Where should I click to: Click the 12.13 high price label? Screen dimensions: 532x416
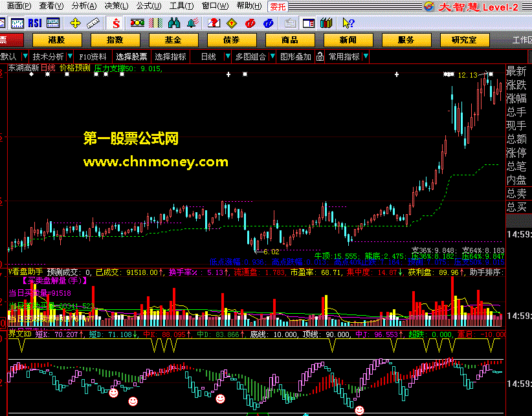(467, 75)
